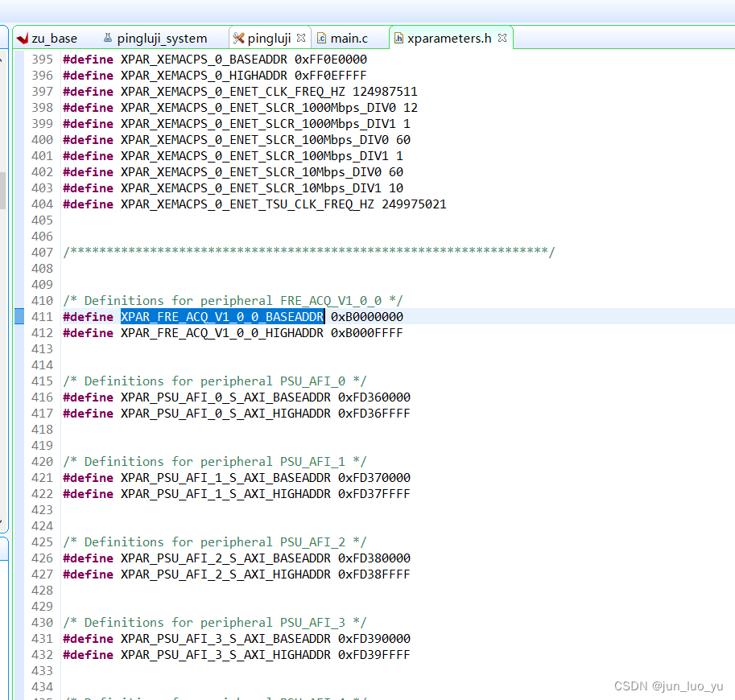Screen dimensions: 735x700
Task: Click XPAR_XEMACPS_0_ENET_CLK_FREQ_HZ definition
Action: (x=233, y=92)
